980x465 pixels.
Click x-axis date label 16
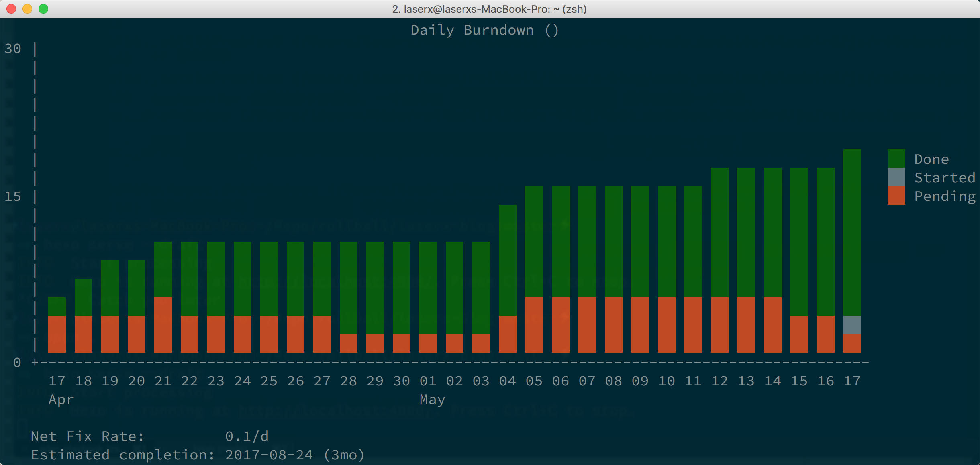826,381
